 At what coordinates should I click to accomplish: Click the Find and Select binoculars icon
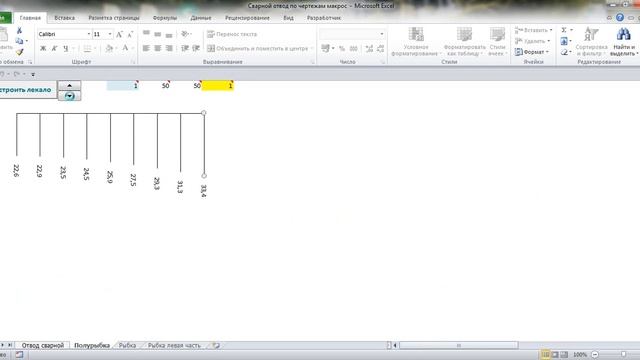pyautogui.click(x=623, y=34)
